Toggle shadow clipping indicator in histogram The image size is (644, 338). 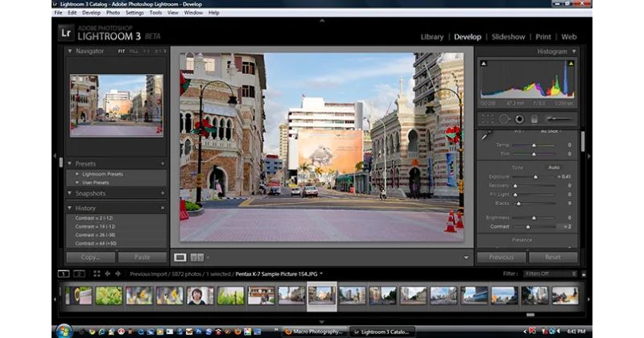coord(484,64)
